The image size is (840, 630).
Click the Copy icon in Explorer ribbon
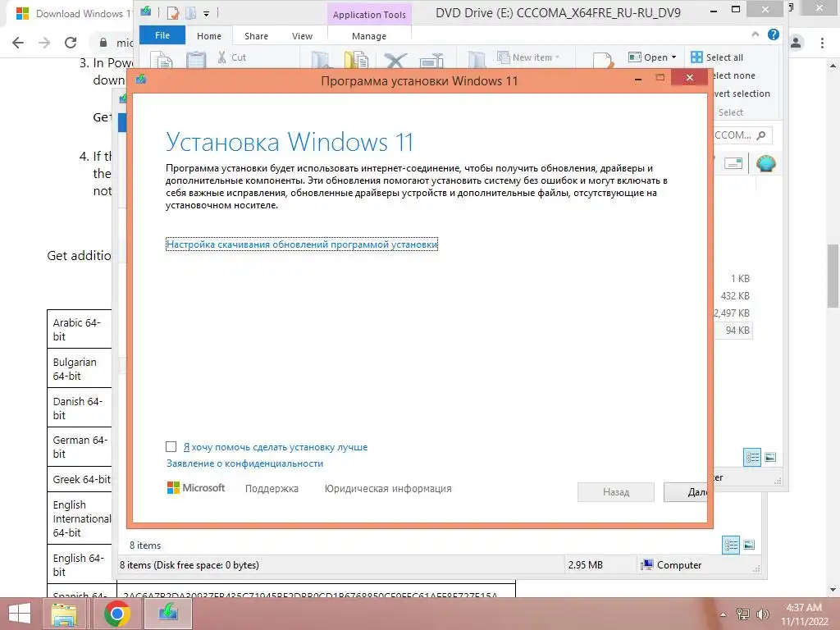tap(162, 60)
